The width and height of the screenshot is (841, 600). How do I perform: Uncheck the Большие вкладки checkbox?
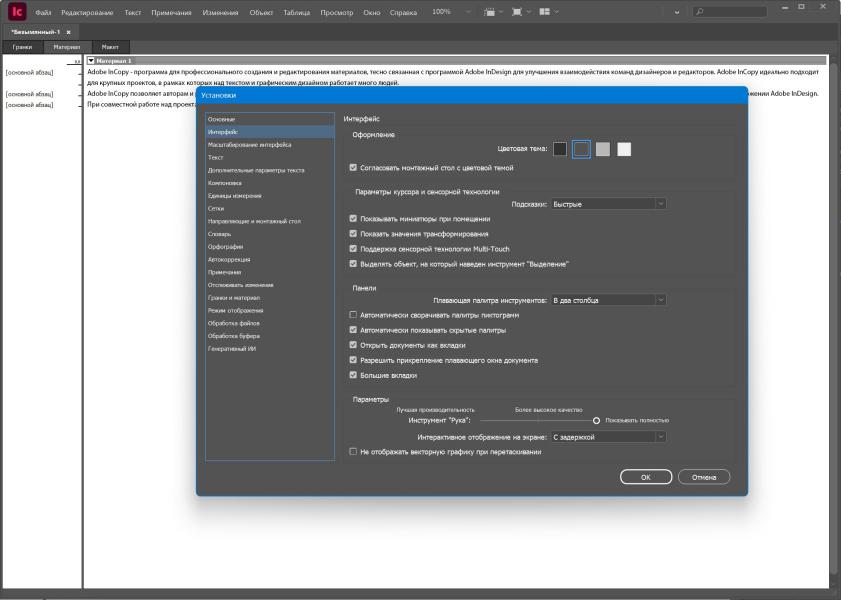(353, 375)
